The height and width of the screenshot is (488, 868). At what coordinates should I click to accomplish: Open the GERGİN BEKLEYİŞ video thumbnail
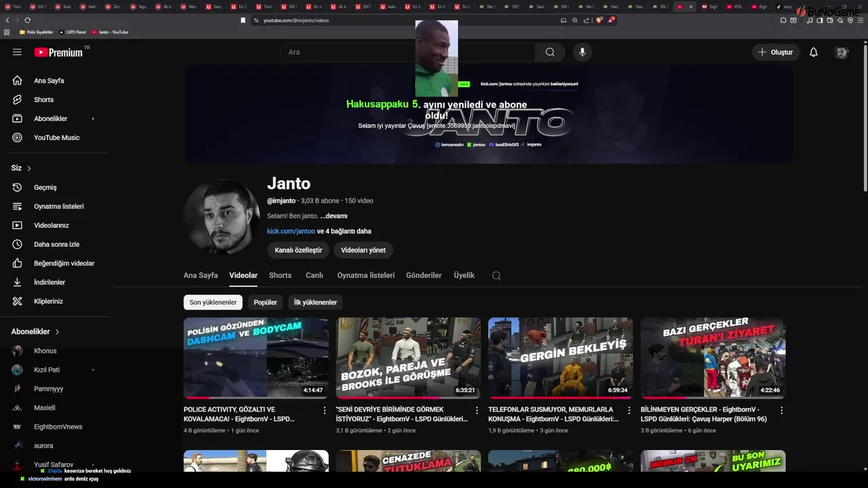click(x=560, y=358)
